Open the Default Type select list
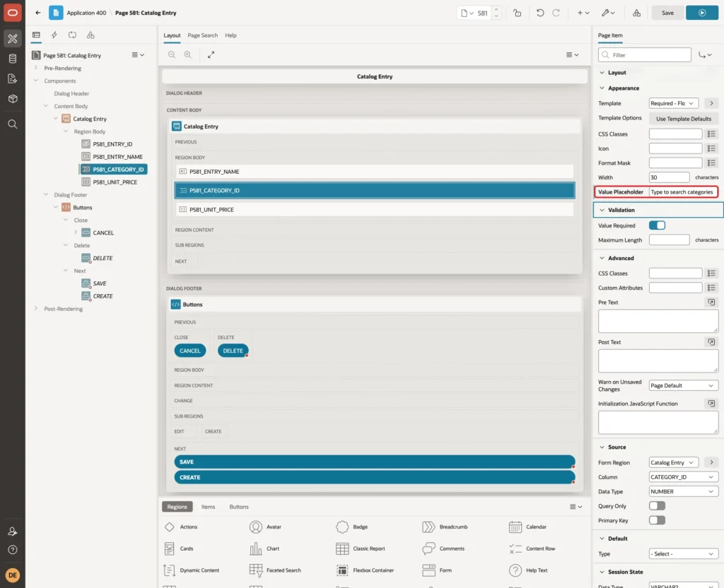724x588 pixels. click(684, 554)
